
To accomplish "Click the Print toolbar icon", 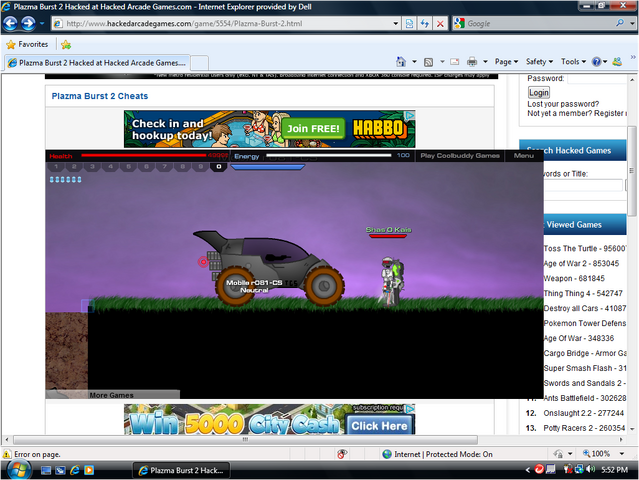I will tap(472, 62).
